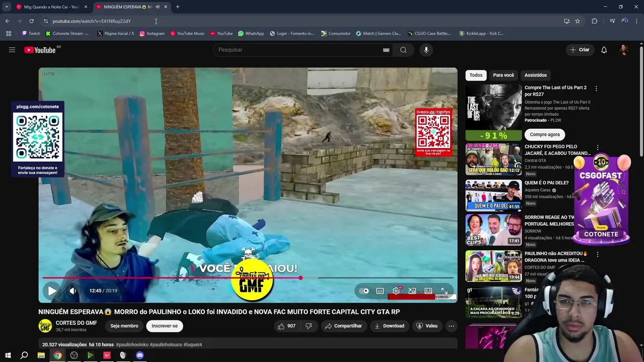This screenshot has height=362, width=644.
Task: Share the video via Compartilhar
Action: coord(344,326)
